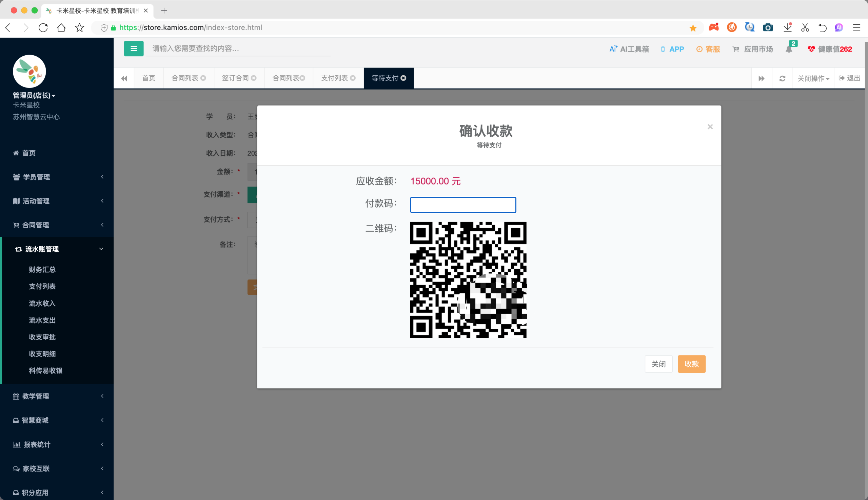Expand the 活动管理 sidebar menu

click(x=57, y=201)
